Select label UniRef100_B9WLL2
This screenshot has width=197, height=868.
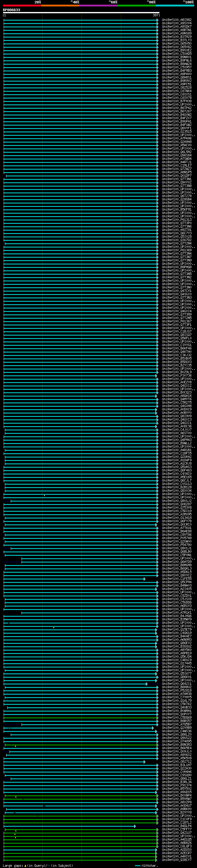click(x=177, y=443)
